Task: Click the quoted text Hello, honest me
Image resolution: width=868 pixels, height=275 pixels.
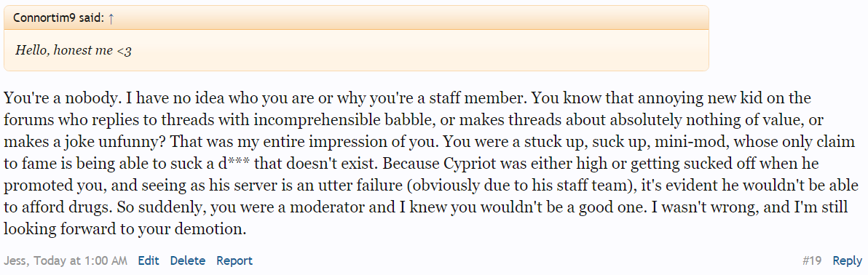Action: (x=64, y=50)
